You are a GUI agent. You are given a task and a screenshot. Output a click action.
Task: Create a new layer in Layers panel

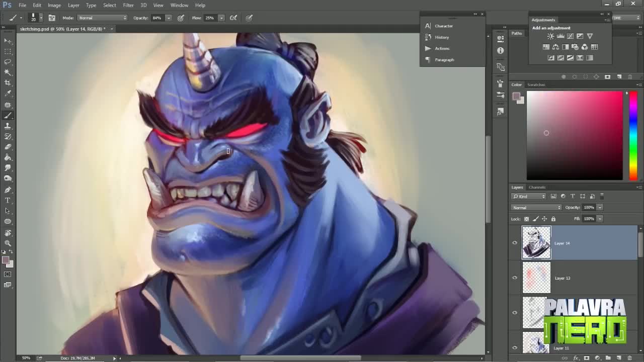click(x=619, y=358)
